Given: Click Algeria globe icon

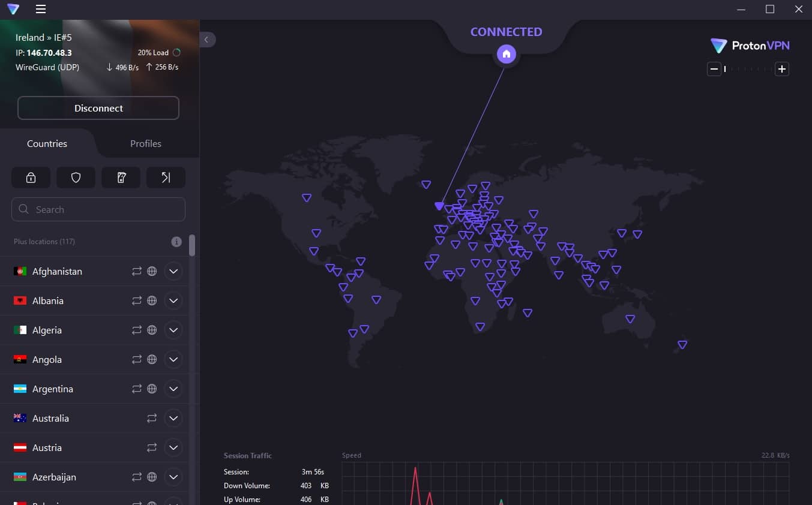Looking at the screenshot, I should click(152, 330).
